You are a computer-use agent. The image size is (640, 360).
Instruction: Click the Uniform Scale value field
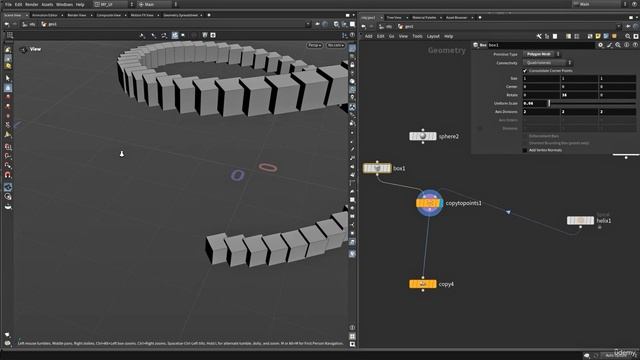[x=535, y=103]
